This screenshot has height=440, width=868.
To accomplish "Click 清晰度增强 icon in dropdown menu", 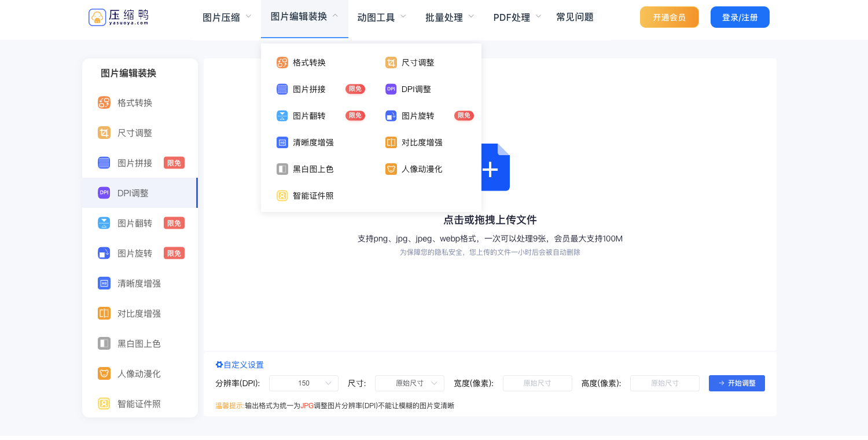I will [x=282, y=142].
